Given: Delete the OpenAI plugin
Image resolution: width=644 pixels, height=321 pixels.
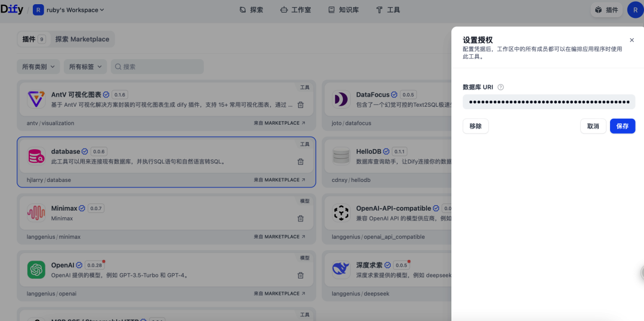Looking at the screenshot, I should coord(301,276).
